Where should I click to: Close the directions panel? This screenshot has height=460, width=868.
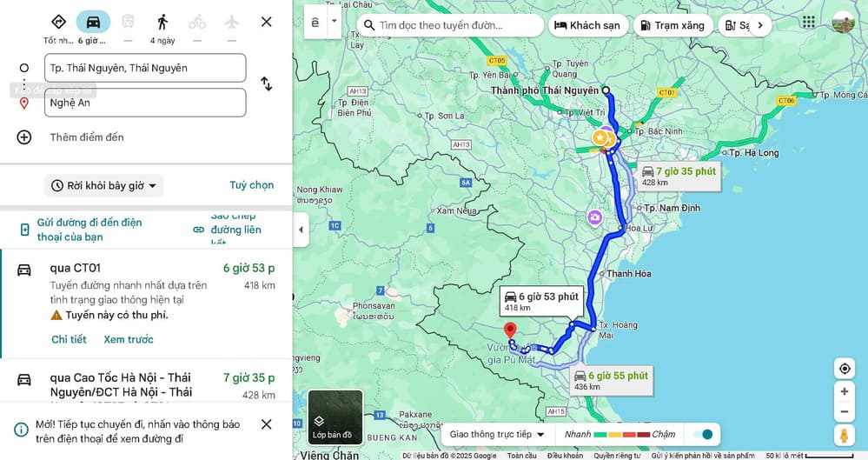(x=266, y=22)
